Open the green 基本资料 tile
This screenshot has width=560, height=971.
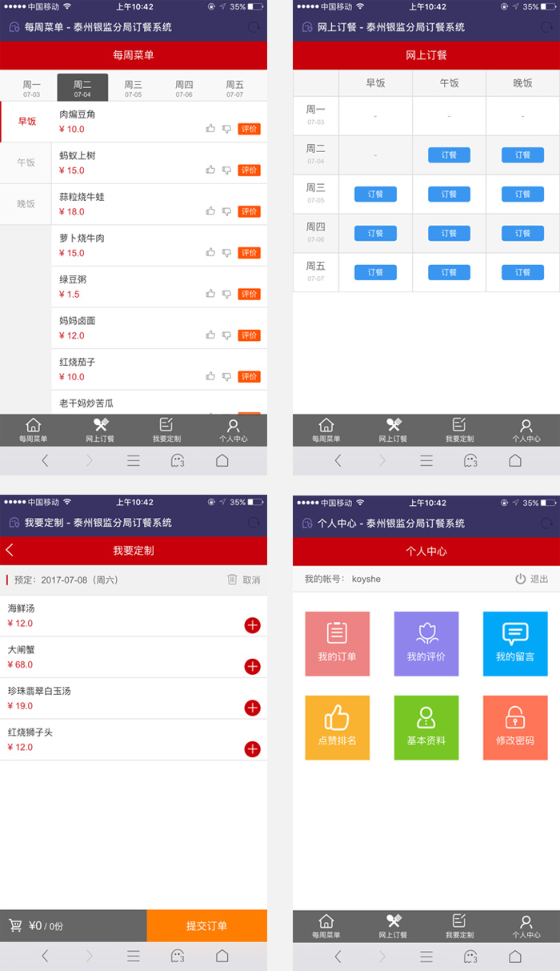pos(426,727)
